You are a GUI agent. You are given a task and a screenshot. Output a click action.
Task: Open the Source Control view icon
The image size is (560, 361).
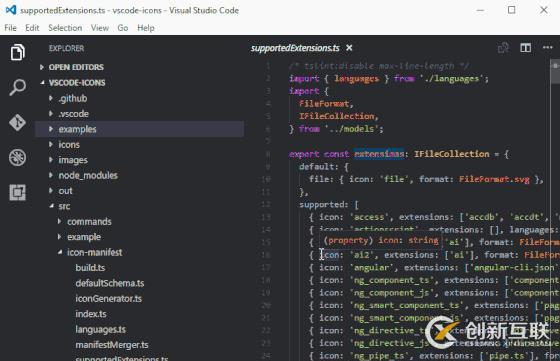[18, 122]
